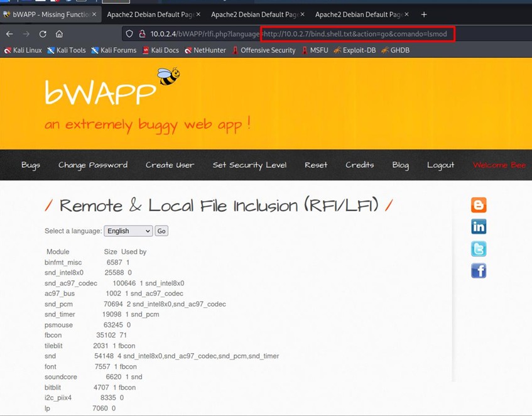Open the GHDB bookmark
Image resolution: width=532 pixels, height=416 pixels.
click(x=395, y=50)
